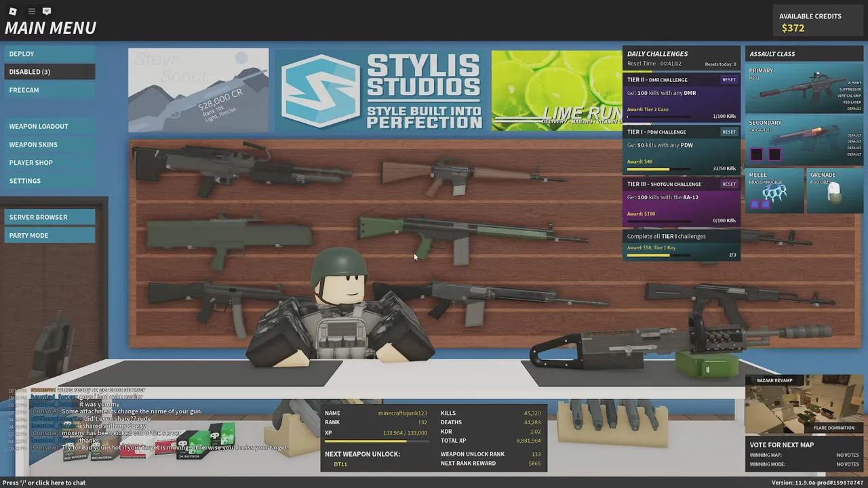This screenshot has width=868, height=488.
Task: Click the '0/100 Kills' shotgun counter
Action: pyautogui.click(x=724, y=221)
